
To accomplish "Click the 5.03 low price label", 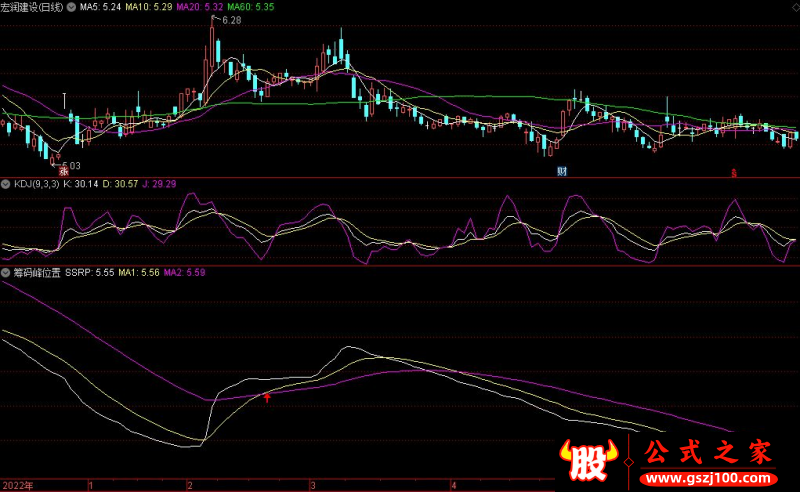I will tap(70, 164).
